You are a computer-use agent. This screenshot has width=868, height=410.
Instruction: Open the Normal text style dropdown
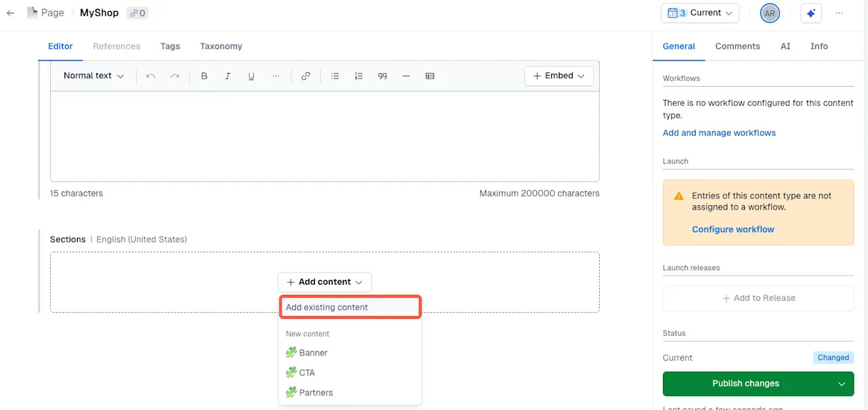tap(92, 76)
